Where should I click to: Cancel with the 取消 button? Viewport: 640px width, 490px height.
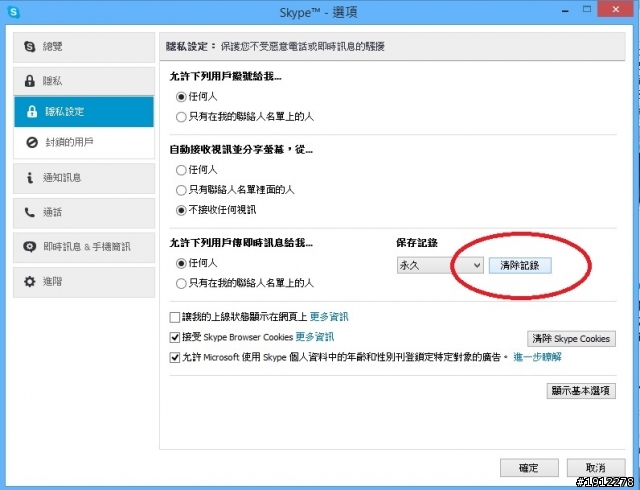[596, 468]
